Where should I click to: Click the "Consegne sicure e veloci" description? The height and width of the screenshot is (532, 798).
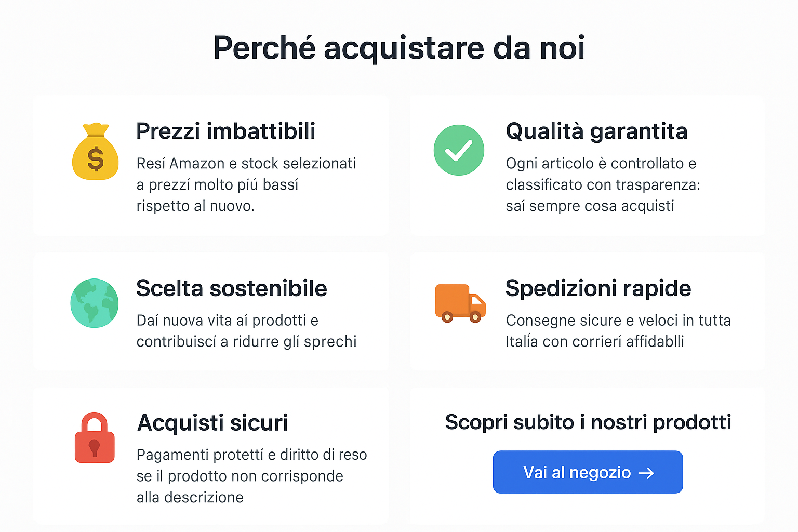(618, 331)
